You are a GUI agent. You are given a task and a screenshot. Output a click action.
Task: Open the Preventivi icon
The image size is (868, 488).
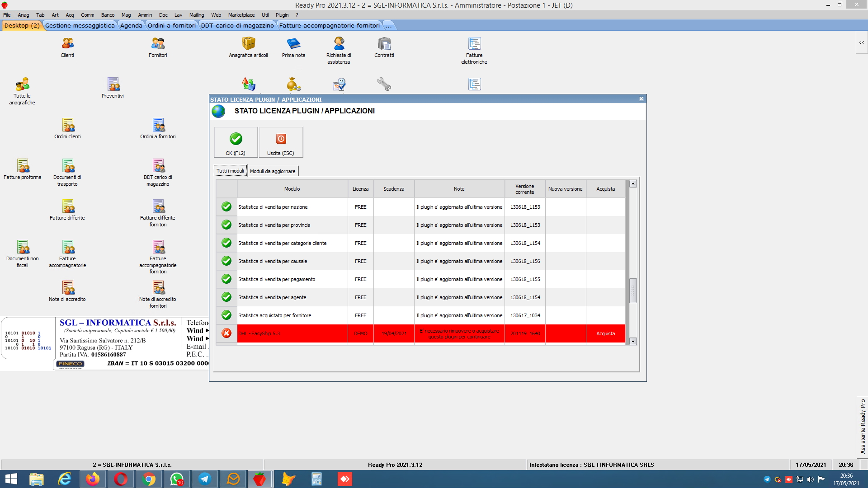[113, 88]
